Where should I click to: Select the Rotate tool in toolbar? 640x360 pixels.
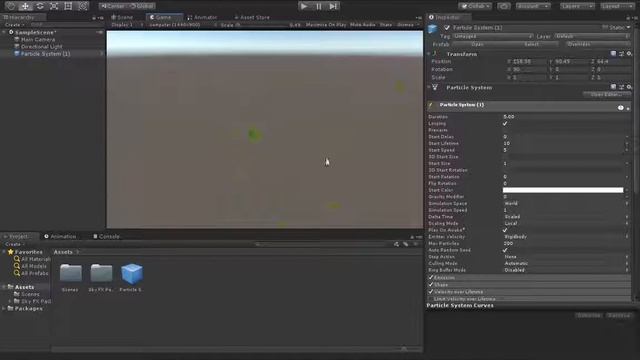[40, 6]
